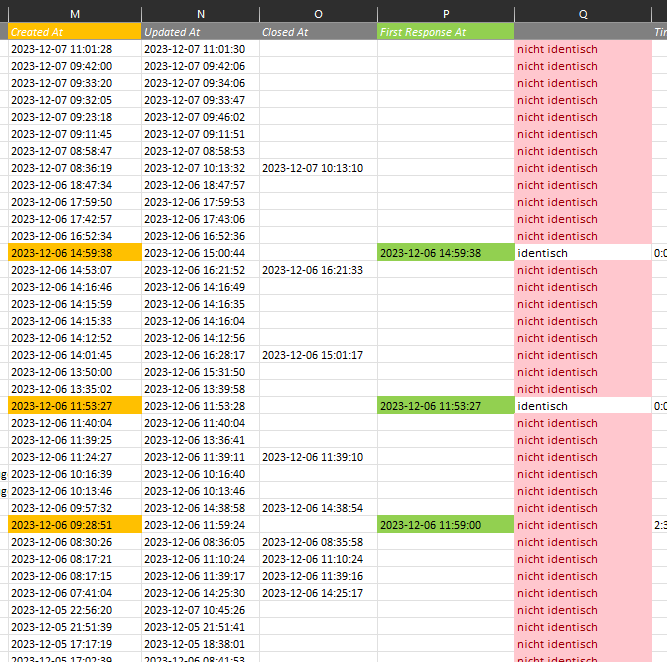Select Updated At cell 2023-12-07 09:34:06

(200, 83)
